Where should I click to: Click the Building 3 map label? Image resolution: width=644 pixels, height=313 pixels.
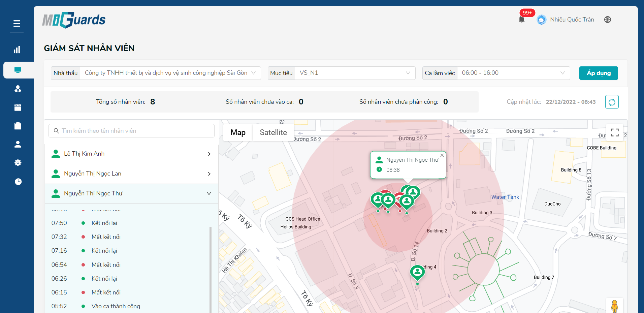coord(482,213)
